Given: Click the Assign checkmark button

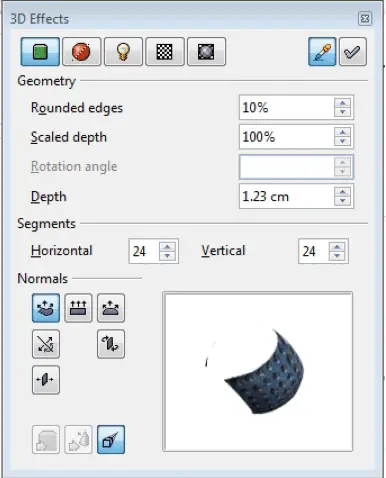Looking at the screenshot, I should coord(353,52).
